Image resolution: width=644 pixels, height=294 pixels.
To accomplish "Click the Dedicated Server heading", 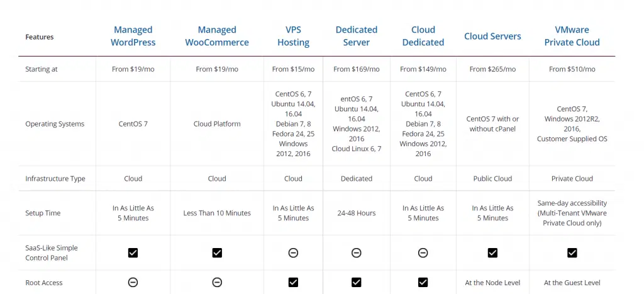I will 357,37.
